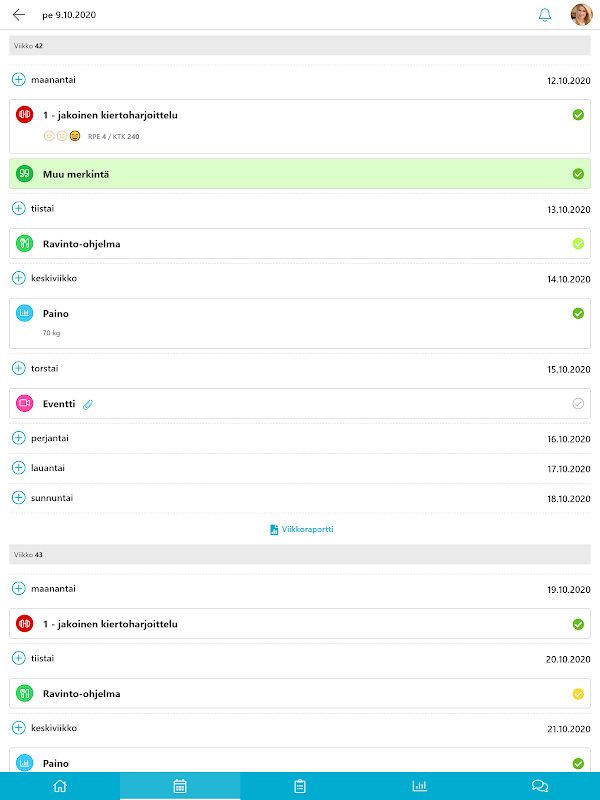Open the Viikkoraportti link
This screenshot has width=600, height=800.
[x=301, y=529]
